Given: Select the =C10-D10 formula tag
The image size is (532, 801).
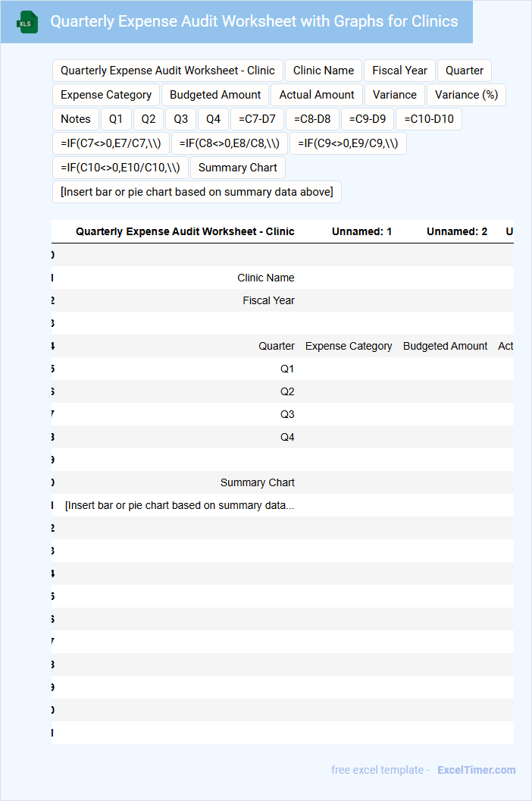Looking at the screenshot, I should click(x=428, y=119).
